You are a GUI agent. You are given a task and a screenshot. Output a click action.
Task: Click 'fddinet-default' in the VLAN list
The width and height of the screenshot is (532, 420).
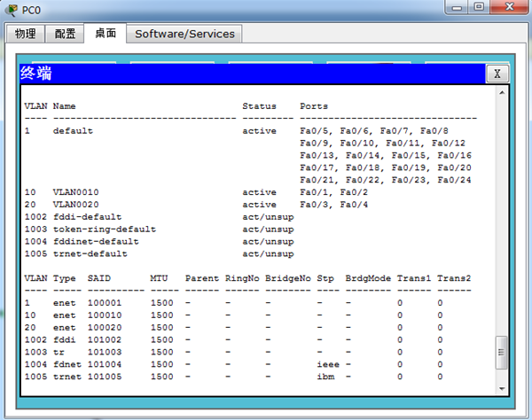pyautogui.click(x=96, y=241)
